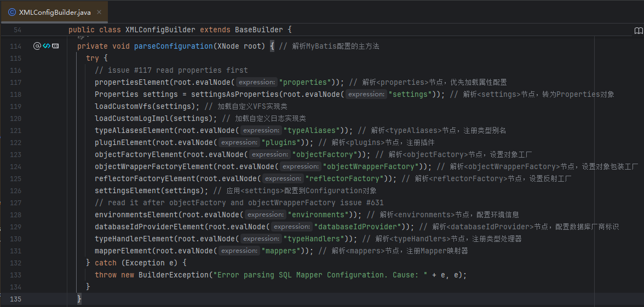This screenshot has height=307, width=644.
Task: Click BaseBuilder in the class declaration
Action: click(x=258, y=30)
